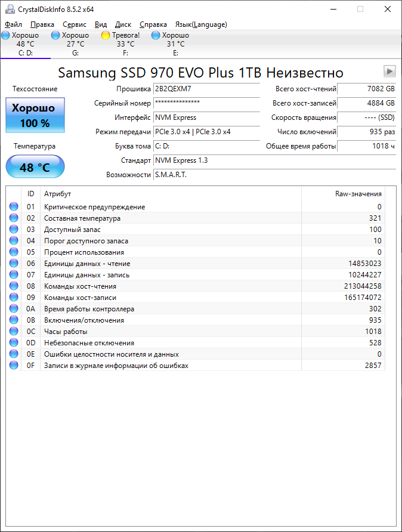Open the Сервис menu

75,24
